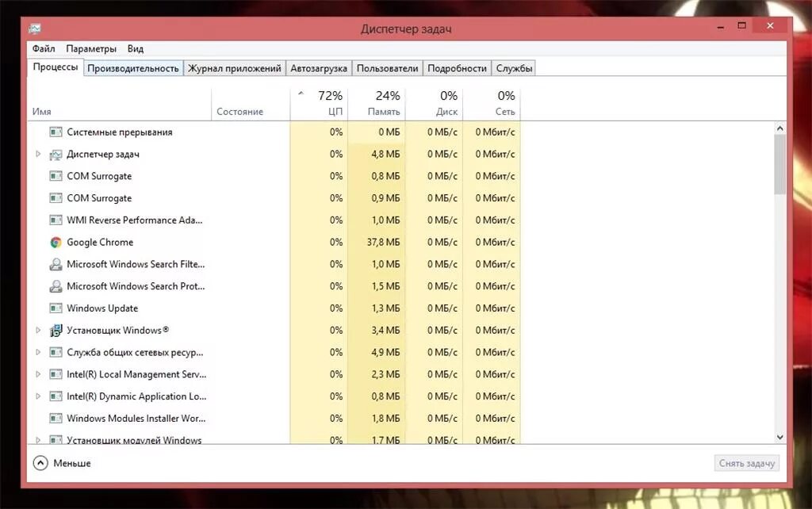
Task: Click the Task Manager title bar icon
Action: [35, 29]
